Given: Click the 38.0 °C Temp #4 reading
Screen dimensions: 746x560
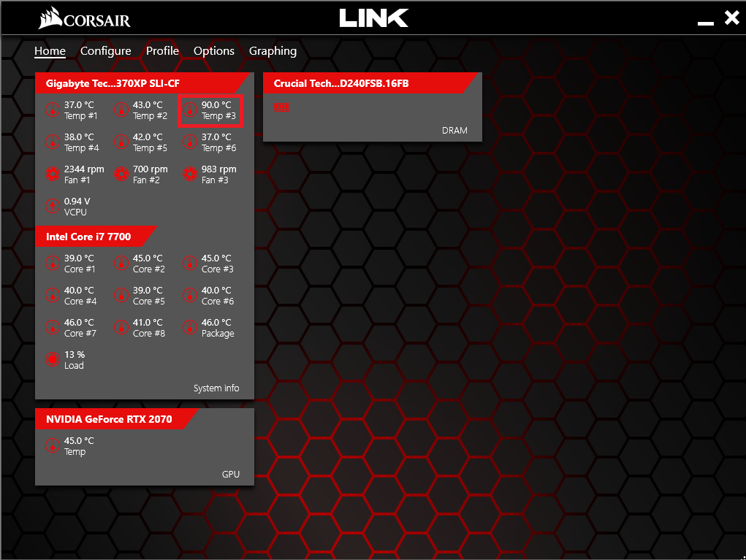Looking at the screenshot, I should [79, 137].
